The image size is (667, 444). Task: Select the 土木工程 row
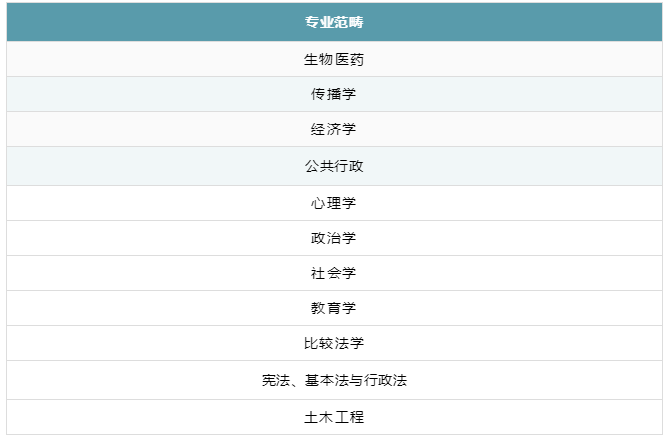point(333,417)
